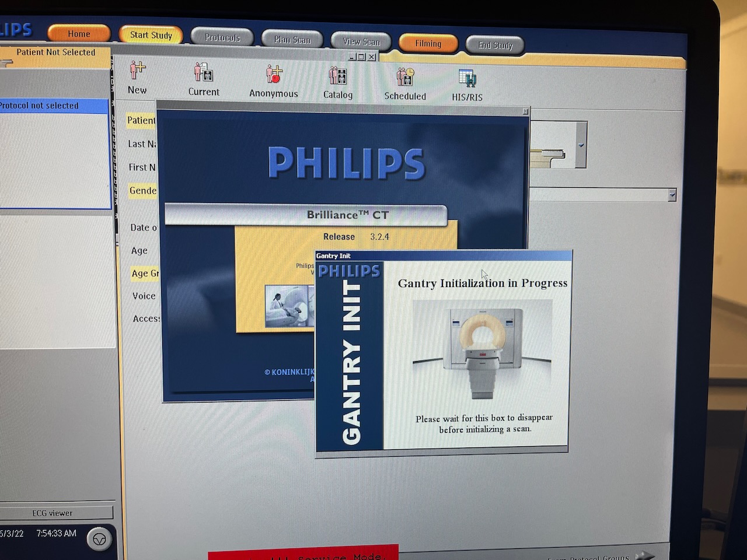Select the 'Protocol not selected' row
The image size is (747, 560).
click(x=54, y=106)
